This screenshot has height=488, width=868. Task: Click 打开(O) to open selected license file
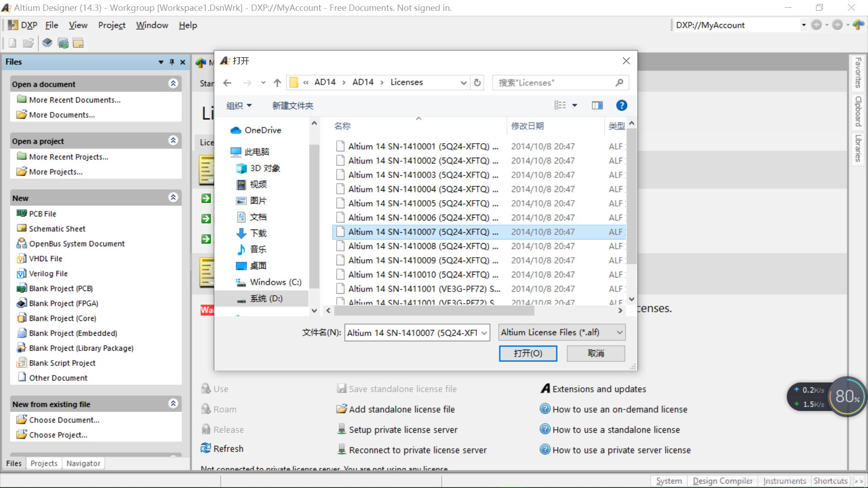click(x=528, y=353)
